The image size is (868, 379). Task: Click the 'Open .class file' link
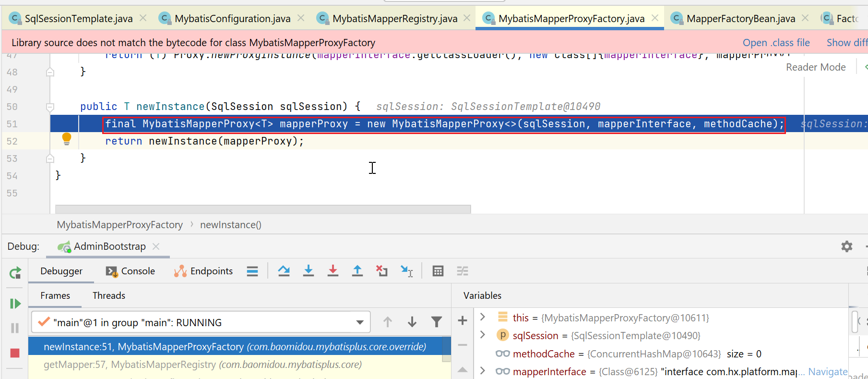pos(776,43)
